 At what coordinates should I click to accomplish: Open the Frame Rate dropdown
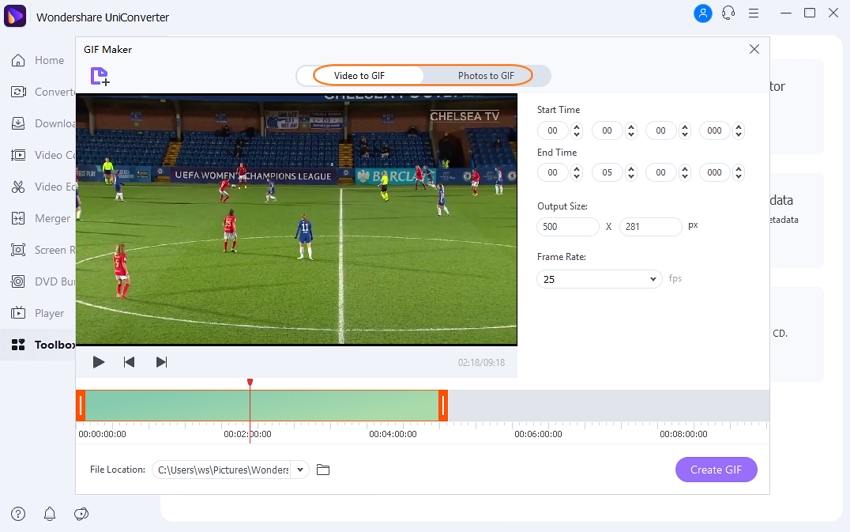pyautogui.click(x=599, y=279)
